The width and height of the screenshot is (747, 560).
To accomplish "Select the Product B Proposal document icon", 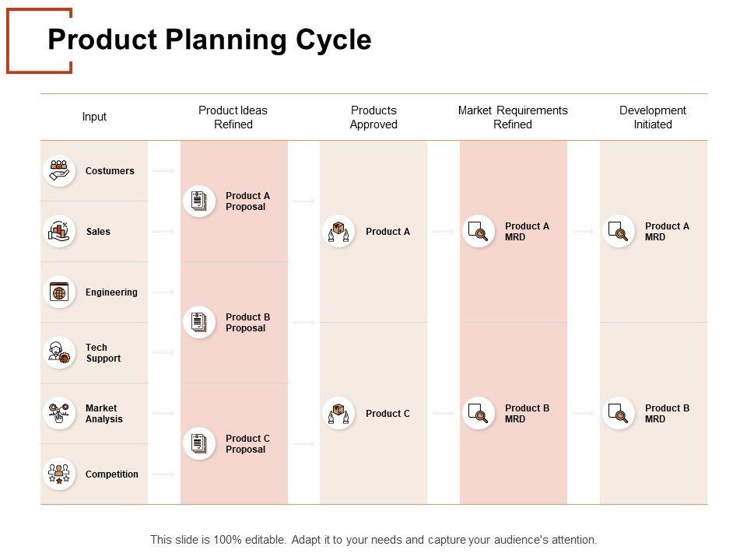I will click(199, 322).
